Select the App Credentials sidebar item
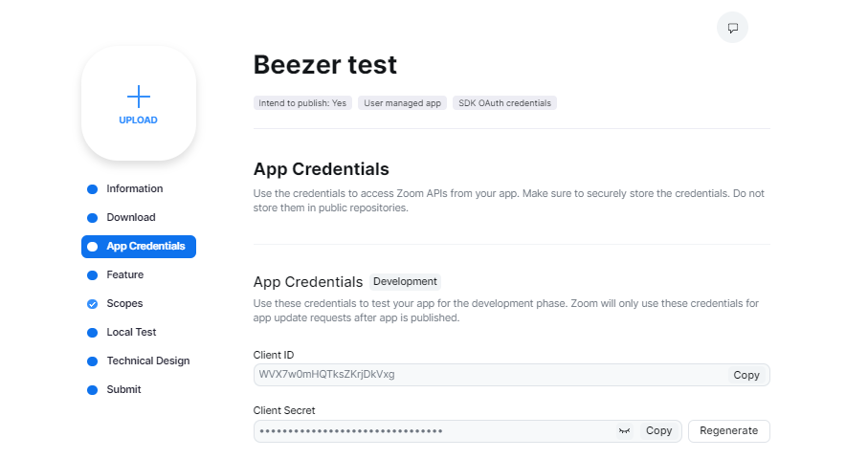Screen dimensions: 868x459 [x=145, y=247]
